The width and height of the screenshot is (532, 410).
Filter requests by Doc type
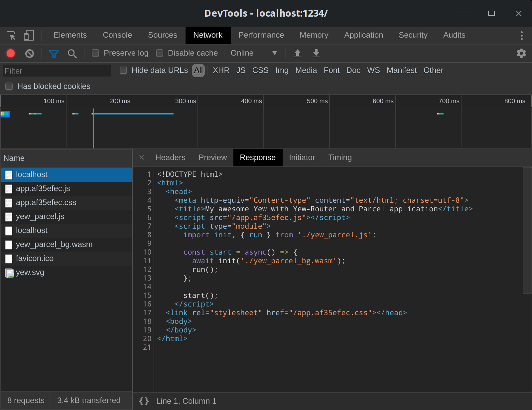click(x=353, y=71)
